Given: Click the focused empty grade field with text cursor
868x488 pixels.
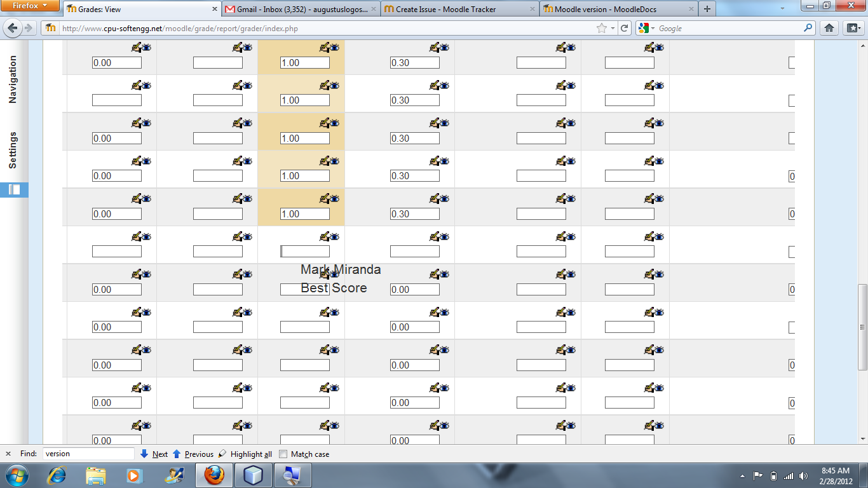Looking at the screenshot, I should (x=305, y=252).
